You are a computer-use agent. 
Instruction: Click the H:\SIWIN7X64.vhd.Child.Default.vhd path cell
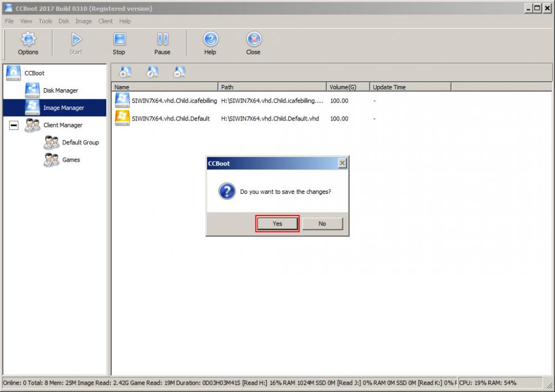click(270, 118)
